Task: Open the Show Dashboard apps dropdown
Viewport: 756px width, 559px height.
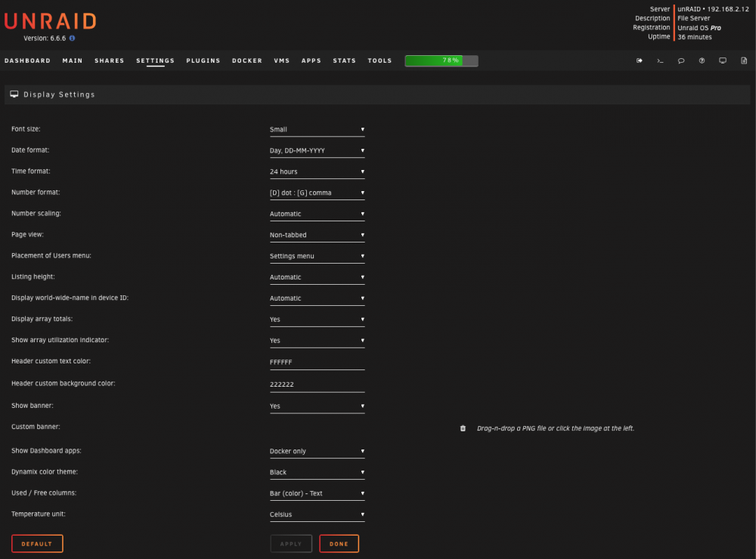Action: tap(317, 452)
